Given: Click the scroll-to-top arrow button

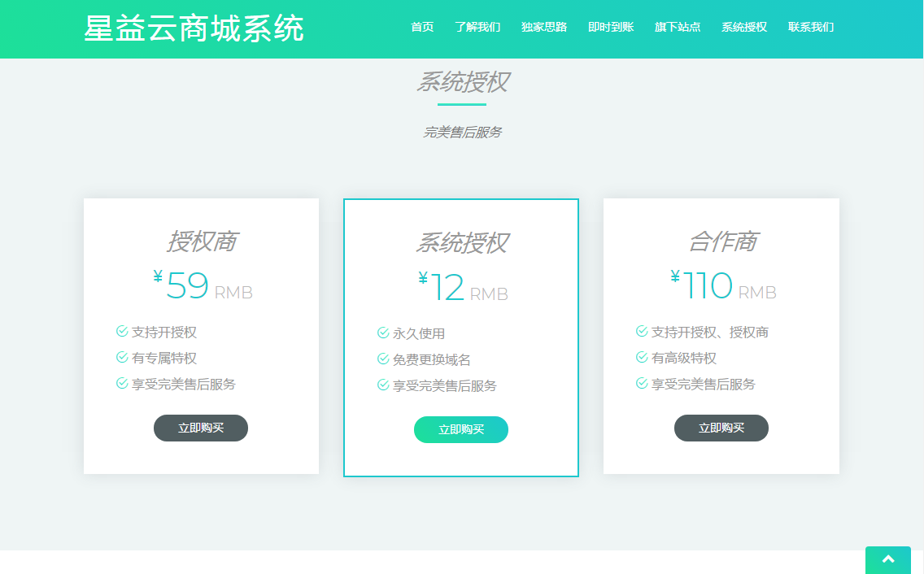Looking at the screenshot, I should tap(887, 559).
